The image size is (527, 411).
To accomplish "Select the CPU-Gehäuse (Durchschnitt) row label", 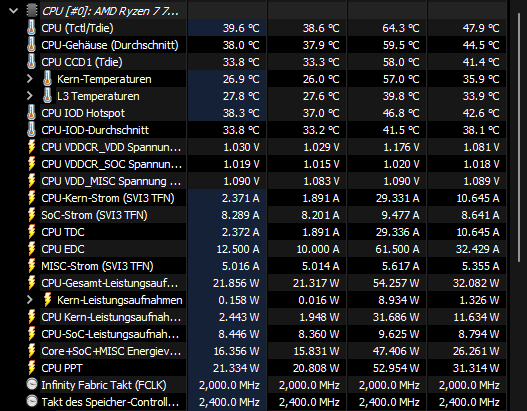I will pyautogui.click(x=110, y=45).
